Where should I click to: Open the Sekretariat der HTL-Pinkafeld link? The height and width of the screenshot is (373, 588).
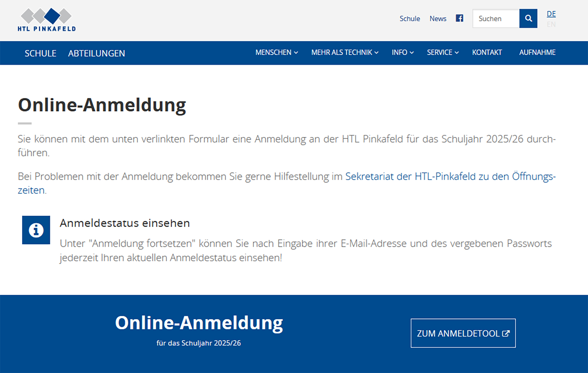450,176
